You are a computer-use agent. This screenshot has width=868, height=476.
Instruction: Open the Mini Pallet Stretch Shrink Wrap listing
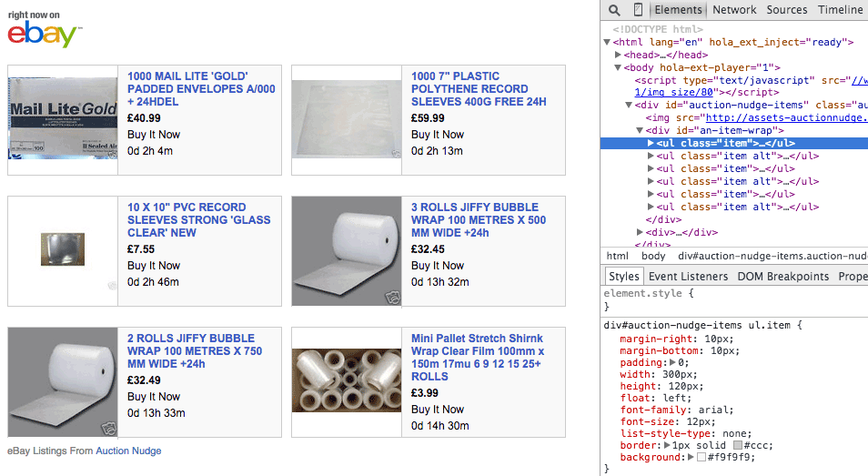pos(478,357)
